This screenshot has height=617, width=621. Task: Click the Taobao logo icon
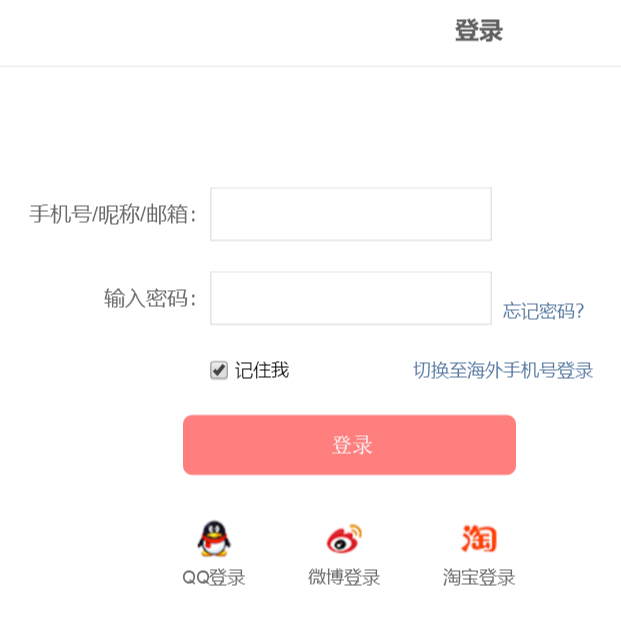click(479, 539)
